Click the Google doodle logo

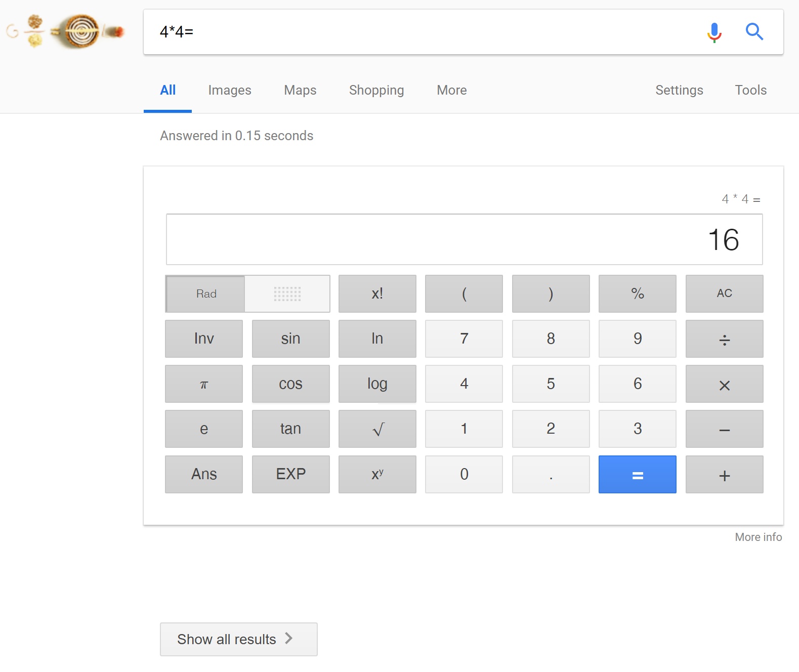pos(66,31)
